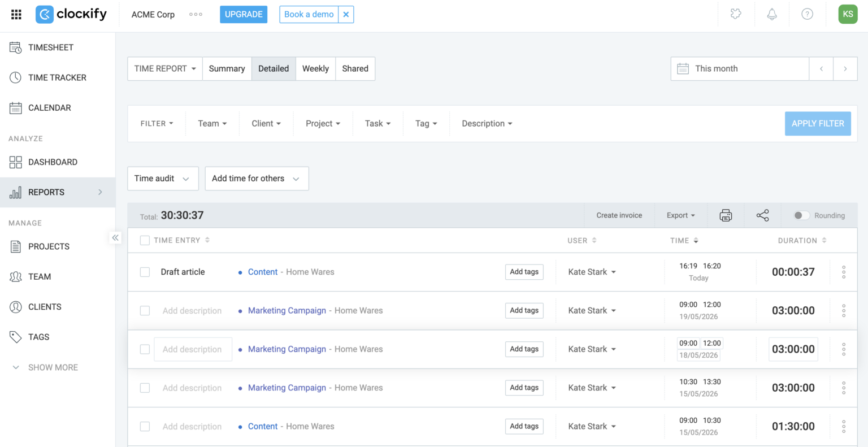
Task: Close the Book a demo banner
Action: [346, 15]
